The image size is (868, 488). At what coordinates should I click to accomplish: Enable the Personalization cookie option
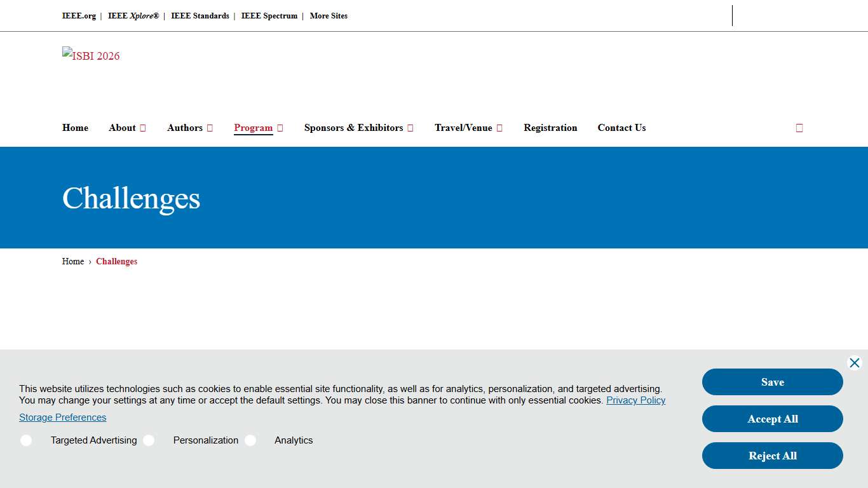pyautogui.click(x=149, y=440)
